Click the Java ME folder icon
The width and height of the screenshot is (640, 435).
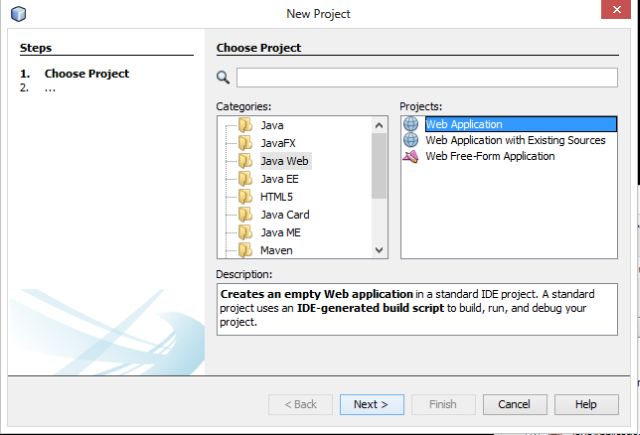coord(245,233)
